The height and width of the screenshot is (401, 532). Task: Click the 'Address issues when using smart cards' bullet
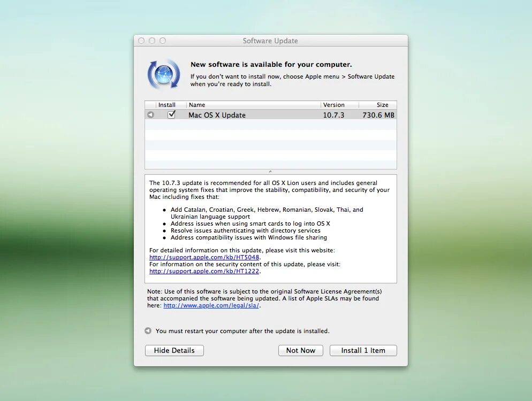250,223
